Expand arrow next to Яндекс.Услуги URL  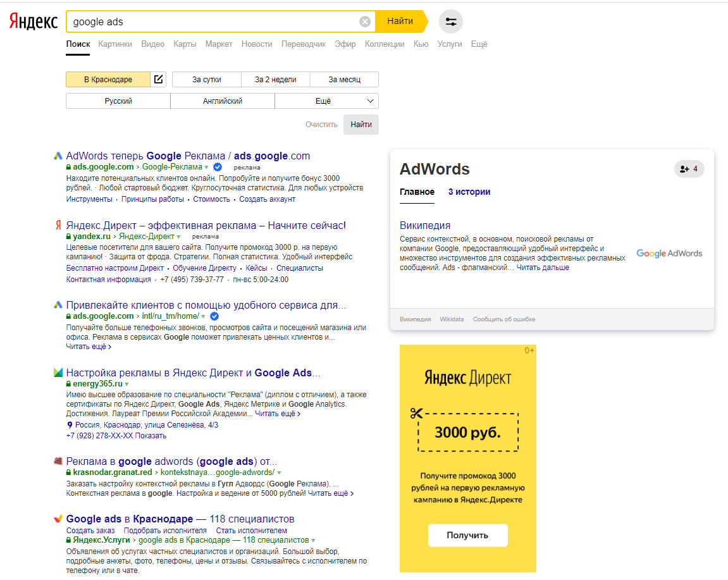(313, 541)
